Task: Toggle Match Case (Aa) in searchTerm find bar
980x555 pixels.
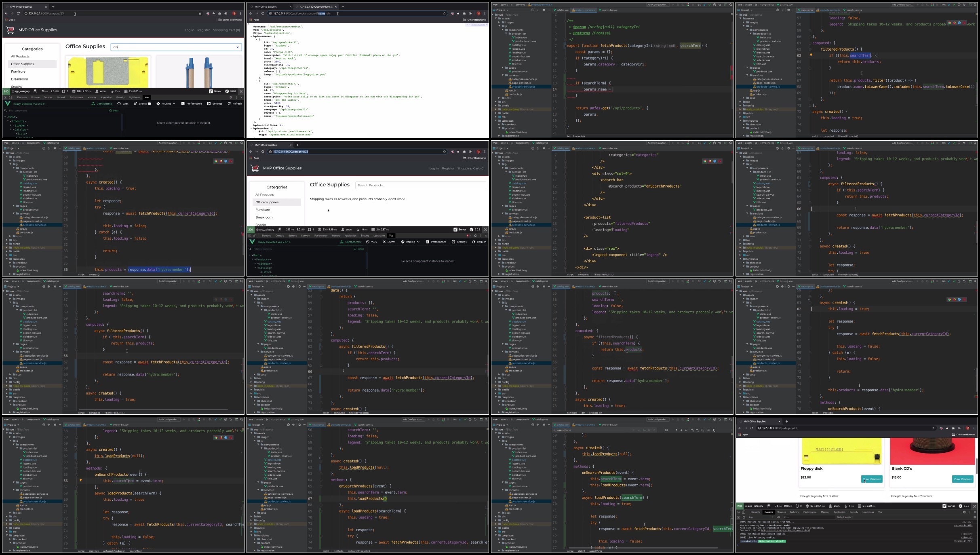Action: 644,430
